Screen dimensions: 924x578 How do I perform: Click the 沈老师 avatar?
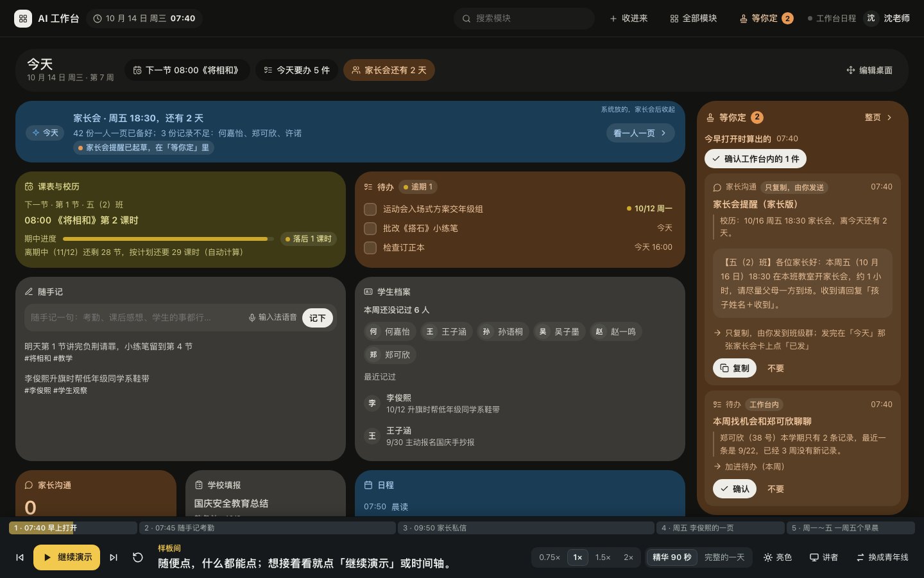click(871, 19)
